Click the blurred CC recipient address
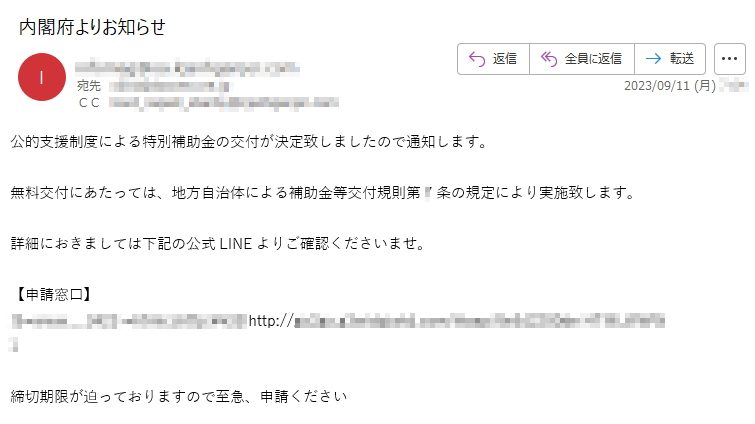755x424 pixels. pyautogui.click(x=223, y=103)
